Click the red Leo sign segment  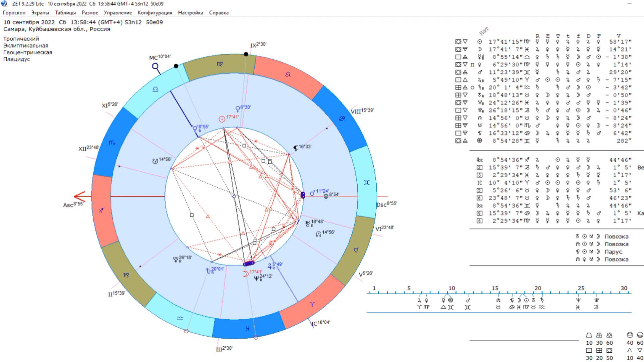[x=288, y=75]
